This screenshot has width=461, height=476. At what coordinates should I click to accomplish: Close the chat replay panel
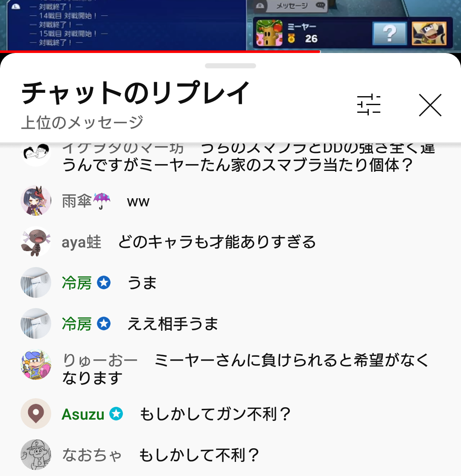(430, 105)
